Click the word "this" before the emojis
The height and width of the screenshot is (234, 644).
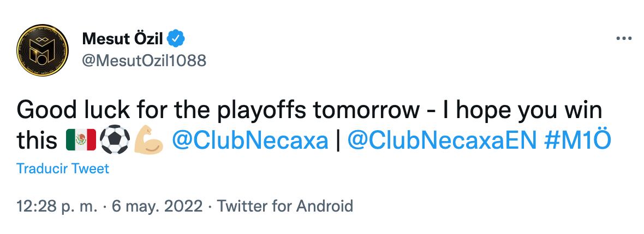tap(37, 141)
